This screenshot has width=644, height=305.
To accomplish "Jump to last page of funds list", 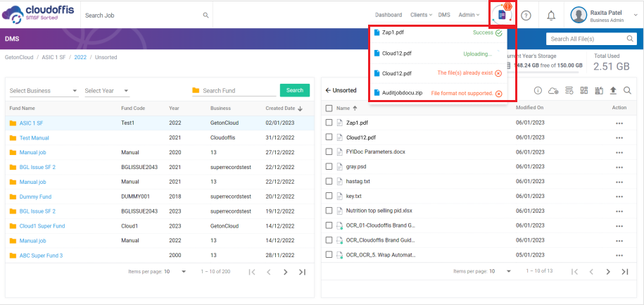I will tap(302, 272).
